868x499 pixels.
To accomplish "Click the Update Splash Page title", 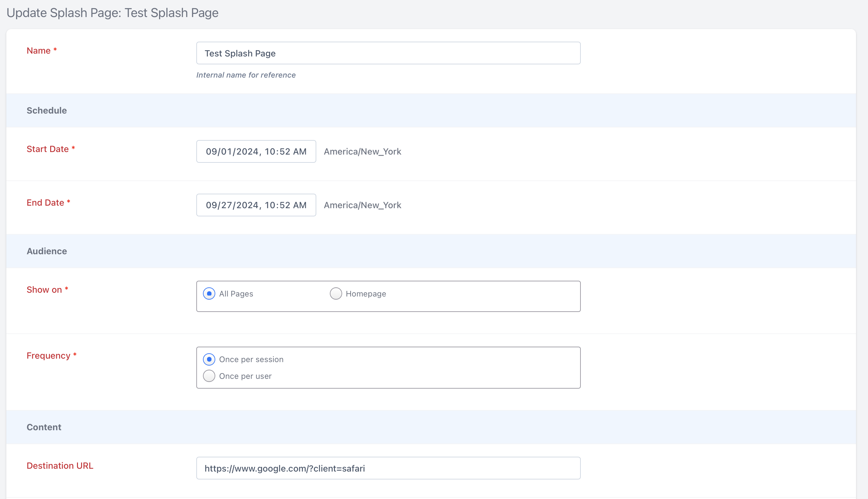I will point(112,13).
